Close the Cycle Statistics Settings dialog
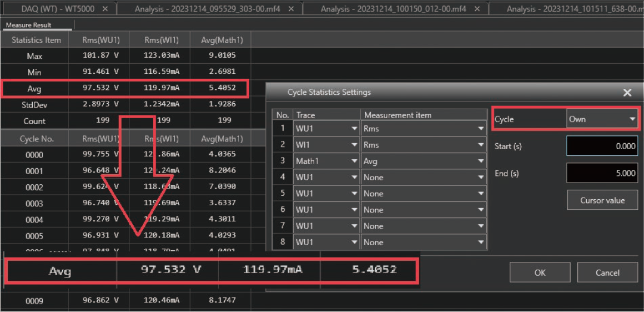 [627, 92]
